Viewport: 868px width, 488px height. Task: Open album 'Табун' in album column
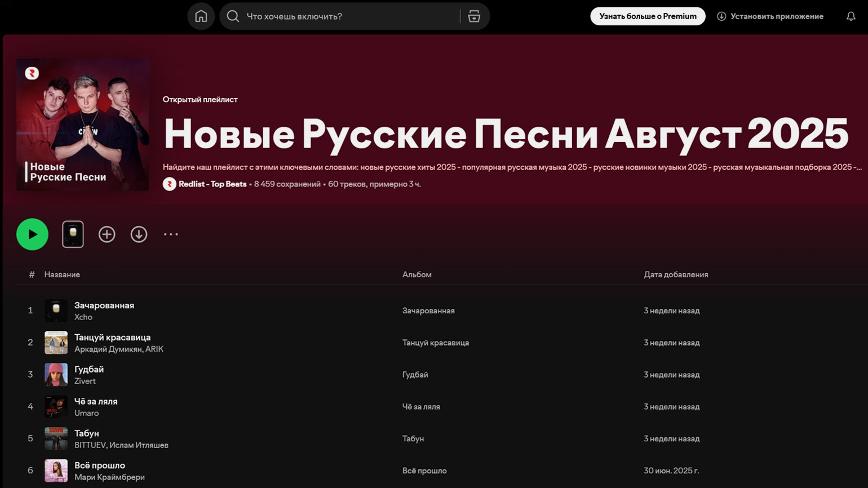tap(413, 439)
